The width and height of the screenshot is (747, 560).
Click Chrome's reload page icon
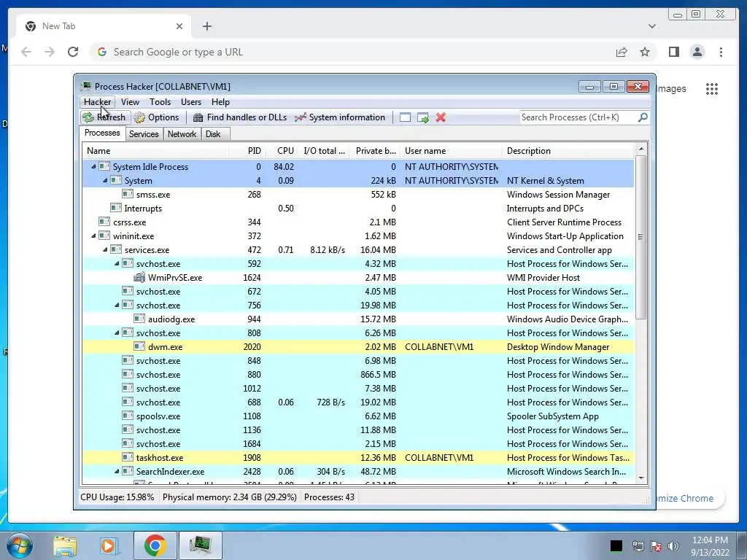click(x=73, y=52)
